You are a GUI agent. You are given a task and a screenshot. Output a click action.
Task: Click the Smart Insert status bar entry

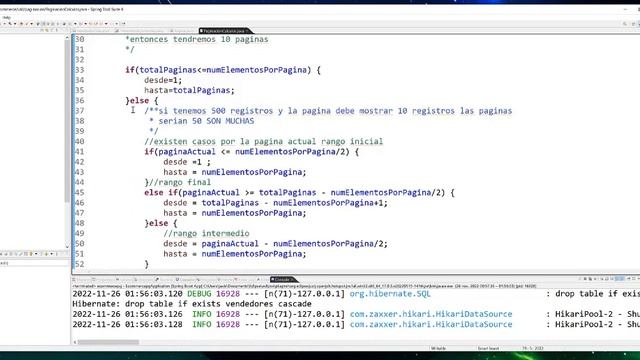[x=488, y=349]
